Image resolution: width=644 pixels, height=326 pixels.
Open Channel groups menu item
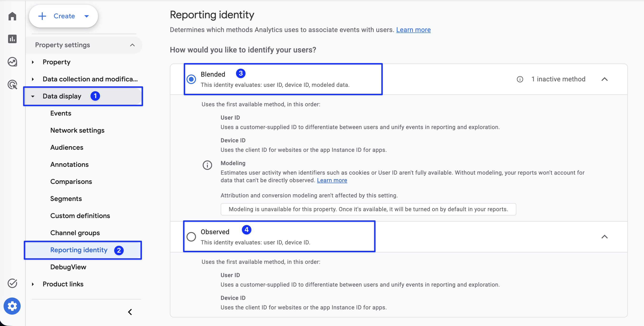pos(75,233)
